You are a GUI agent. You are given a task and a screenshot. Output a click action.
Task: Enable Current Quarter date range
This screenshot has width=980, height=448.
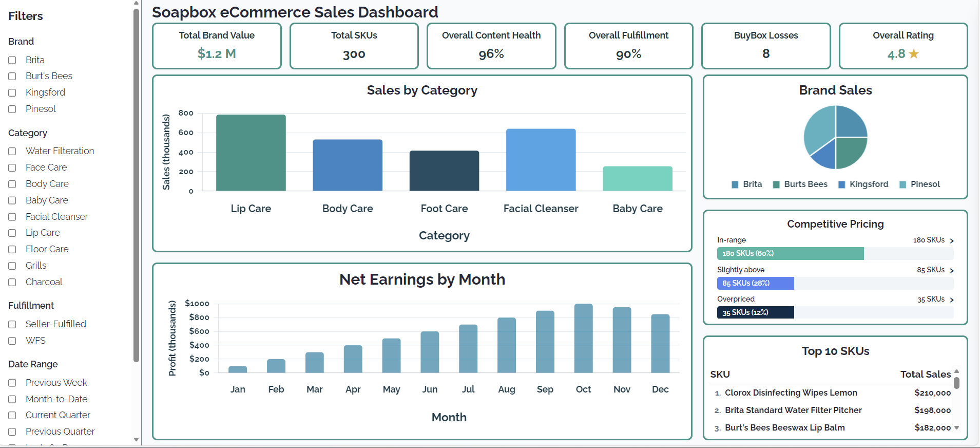point(12,415)
